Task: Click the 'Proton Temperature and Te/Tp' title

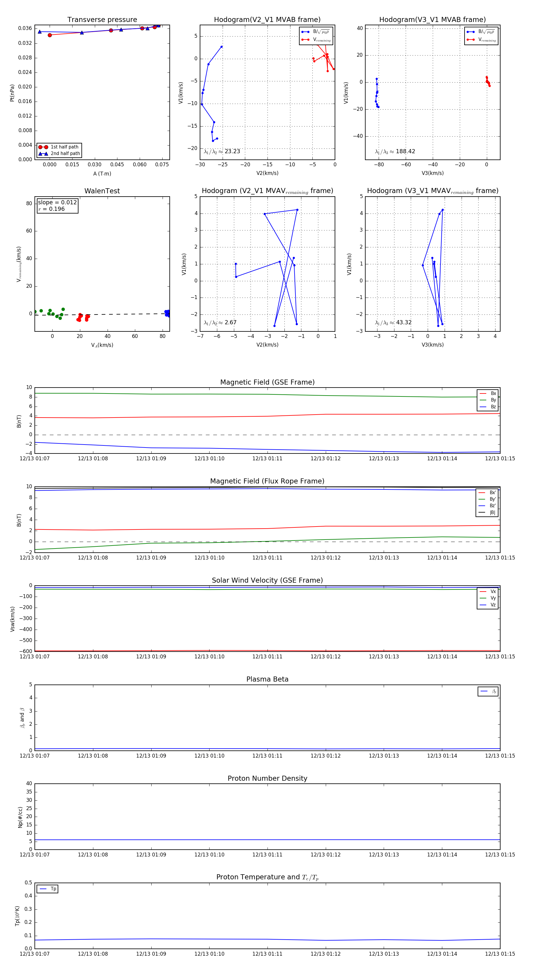Action: [x=267, y=877]
